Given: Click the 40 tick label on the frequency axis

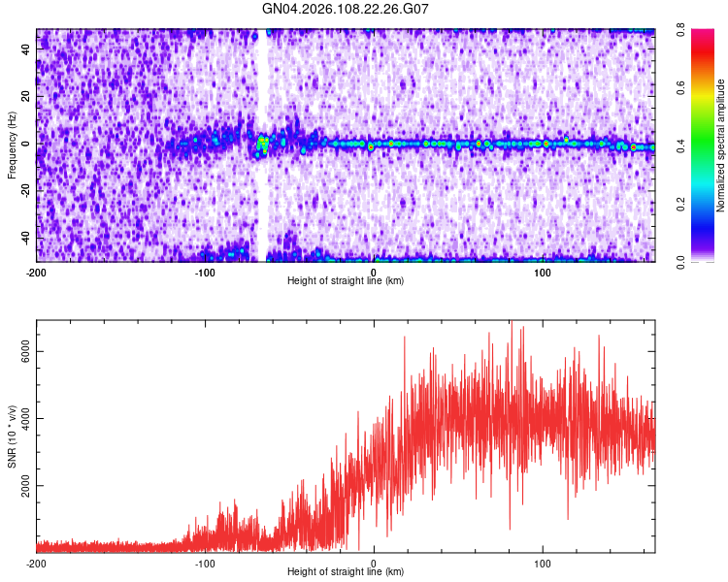Looking at the screenshot, I should (x=25, y=49).
